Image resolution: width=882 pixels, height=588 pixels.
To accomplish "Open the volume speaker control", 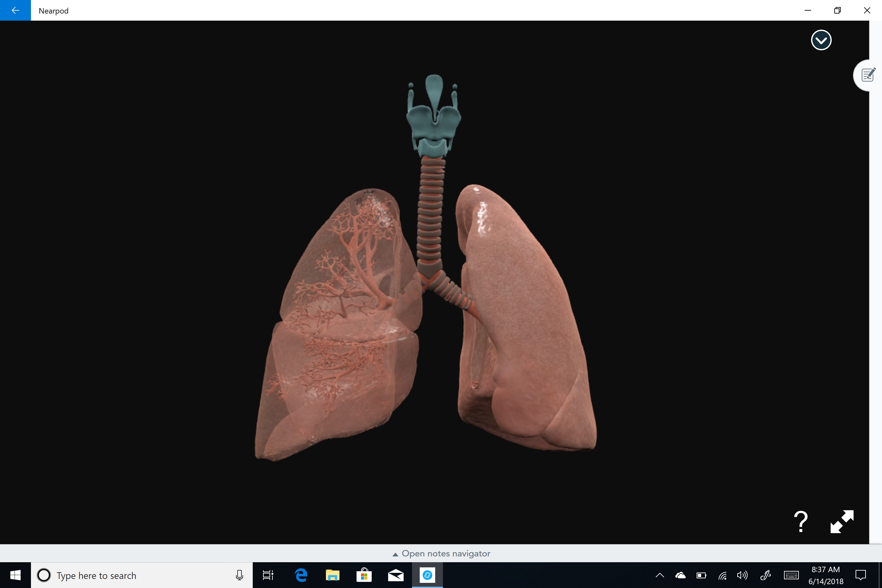I will pyautogui.click(x=742, y=575).
